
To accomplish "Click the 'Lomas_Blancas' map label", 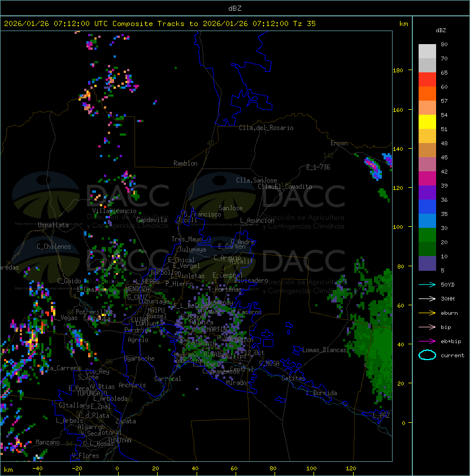I will [324, 350].
